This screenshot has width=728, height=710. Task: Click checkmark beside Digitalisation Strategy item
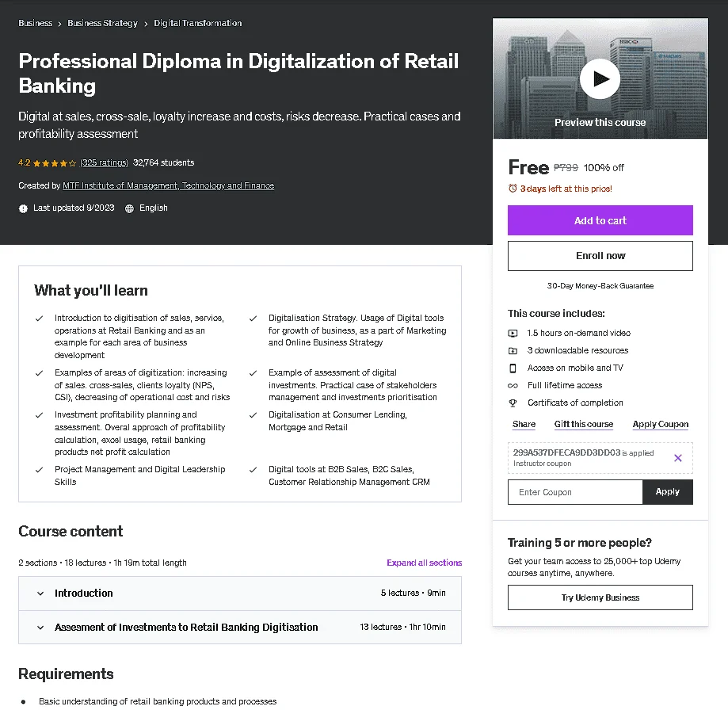click(x=253, y=319)
